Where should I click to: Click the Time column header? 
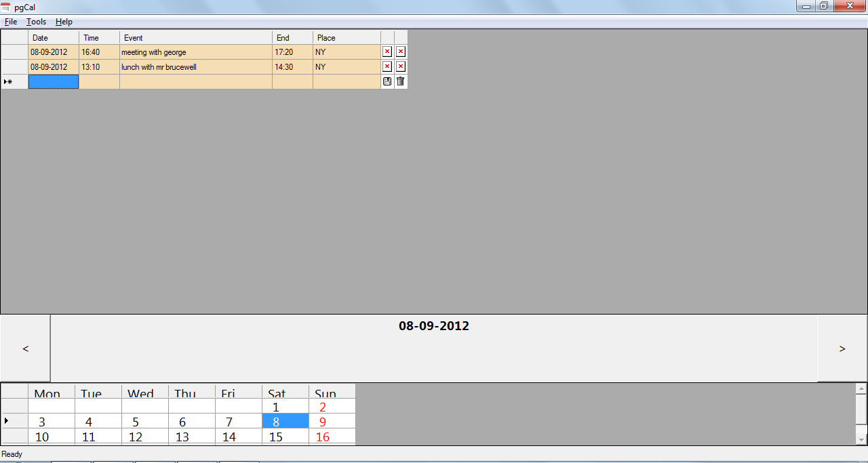(x=100, y=37)
